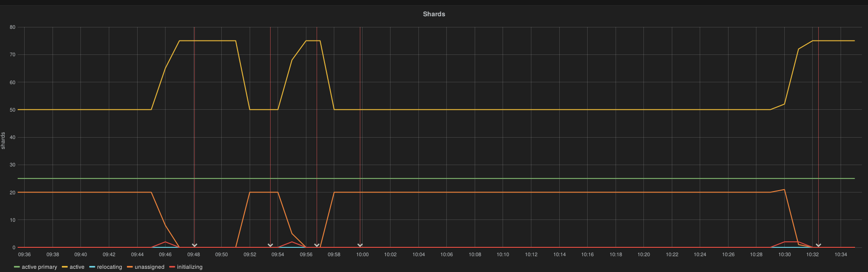Click the orange unassigned legend color swatch
Image resolution: width=868 pixels, height=272 pixels.
[130, 267]
